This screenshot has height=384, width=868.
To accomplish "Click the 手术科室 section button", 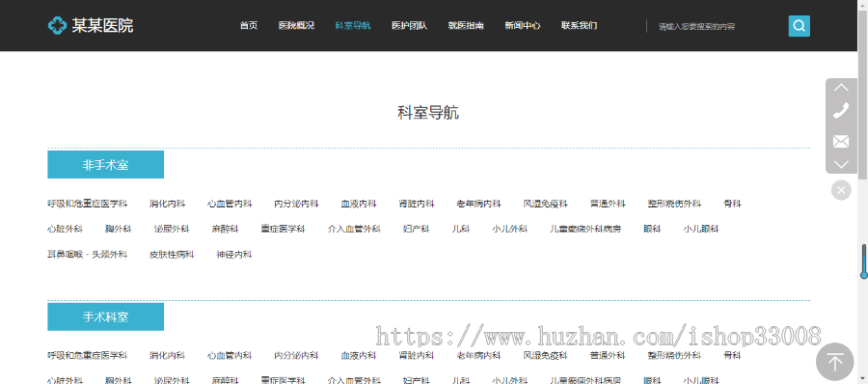I will [x=106, y=317].
